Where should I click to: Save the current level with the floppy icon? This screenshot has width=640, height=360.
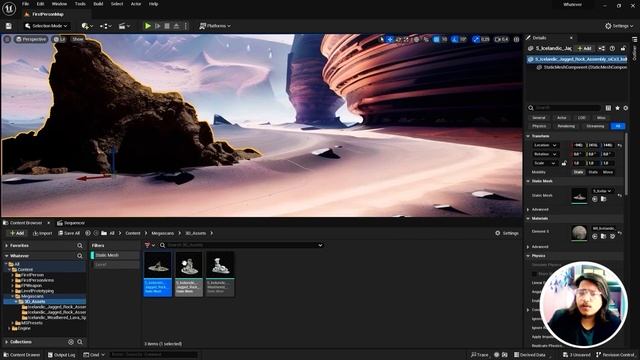click(9, 26)
